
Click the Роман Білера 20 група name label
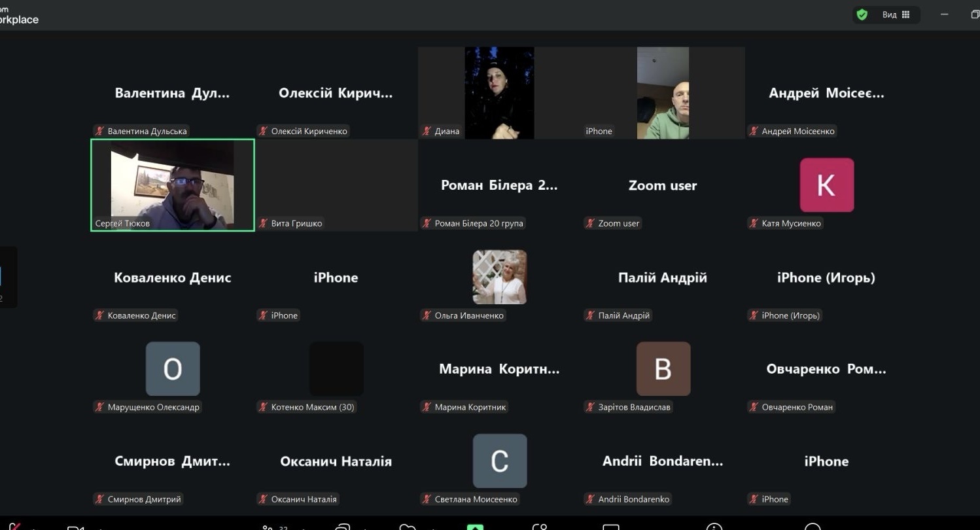coord(478,224)
